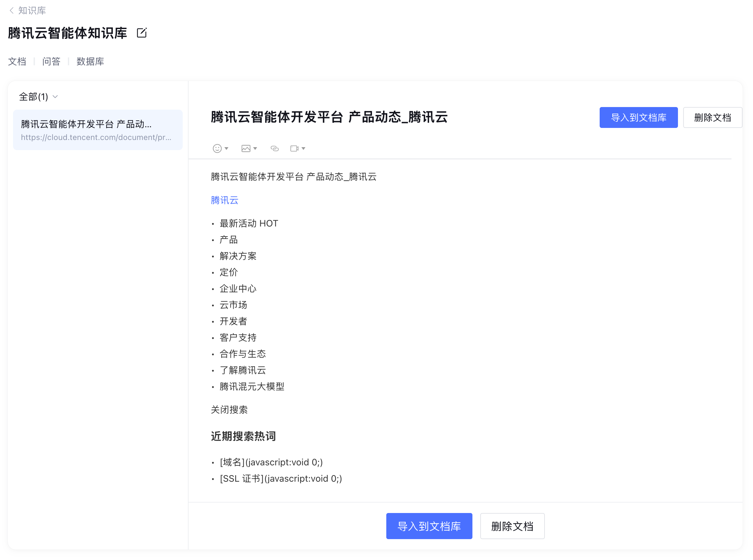753x560 pixels.
Task: Switch to the 问答 tab
Action: tap(51, 61)
